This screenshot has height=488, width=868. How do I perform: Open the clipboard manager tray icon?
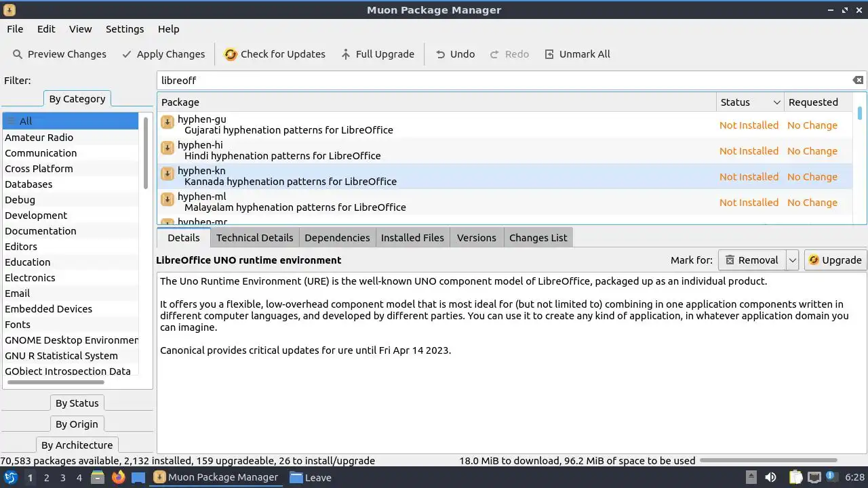795,477
